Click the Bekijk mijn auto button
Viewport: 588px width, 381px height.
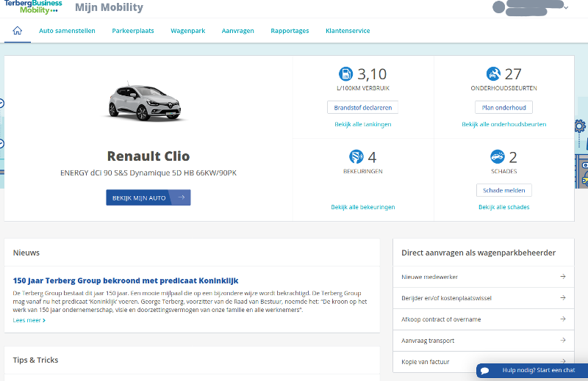coord(148,197)
